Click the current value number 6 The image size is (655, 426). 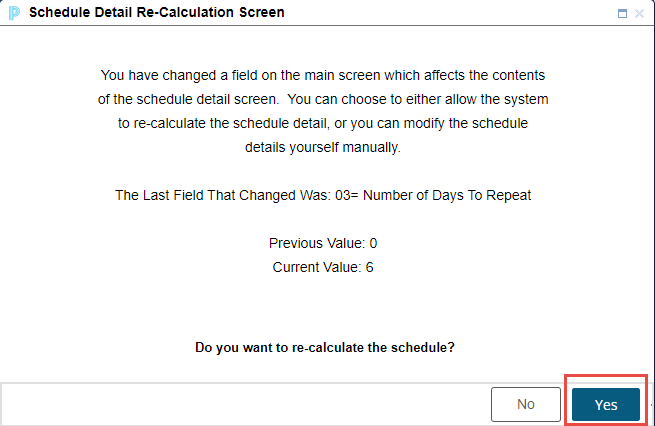[373, 267]
